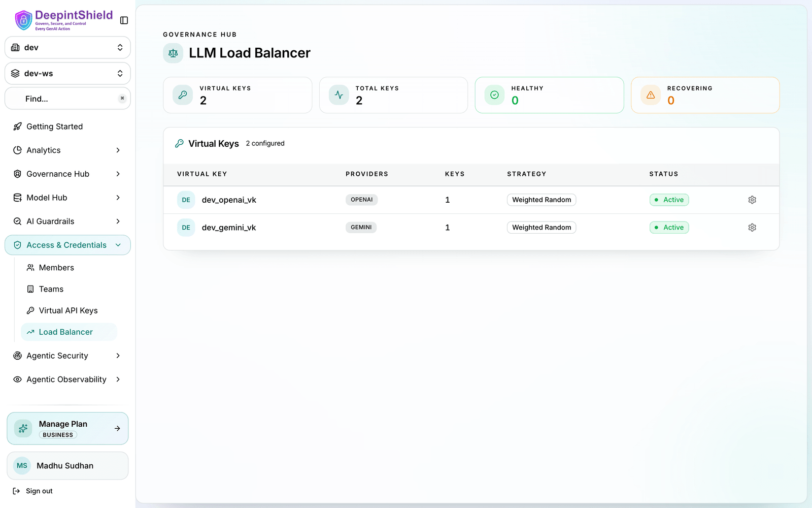
Task: Click the Manage Plan sparkles icon
Action: click(23, 429)
